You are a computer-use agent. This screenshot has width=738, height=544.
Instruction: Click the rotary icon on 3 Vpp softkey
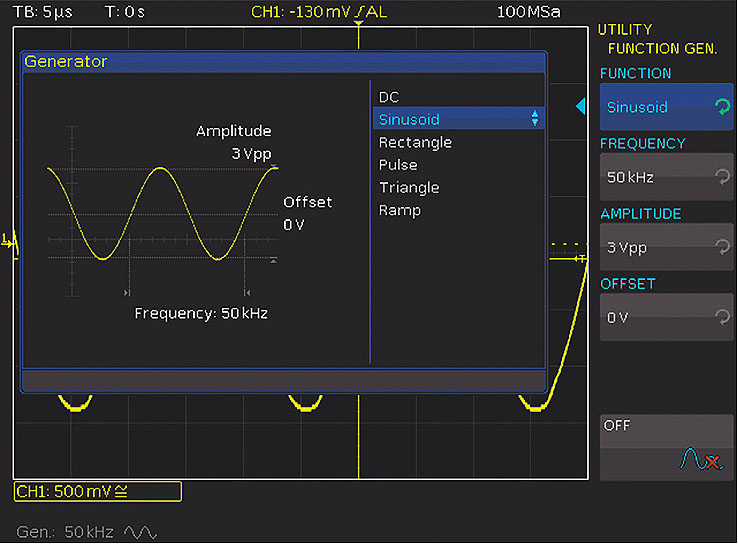point(722,247)
